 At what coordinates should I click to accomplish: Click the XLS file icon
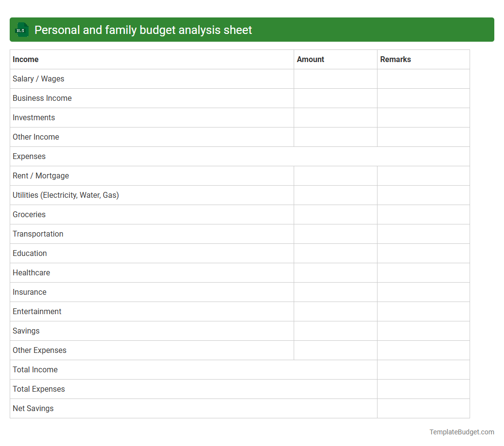[21, 30]
